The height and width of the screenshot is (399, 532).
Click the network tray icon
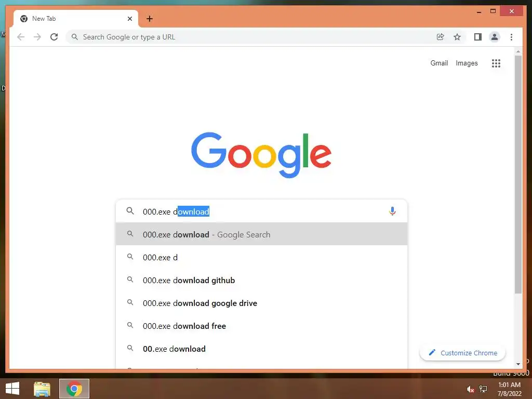click(483, 389)
